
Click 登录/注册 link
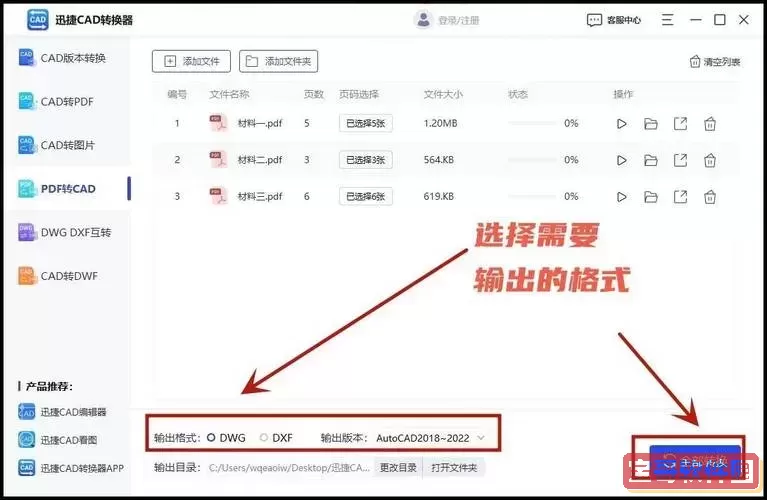tap(458, 20)
